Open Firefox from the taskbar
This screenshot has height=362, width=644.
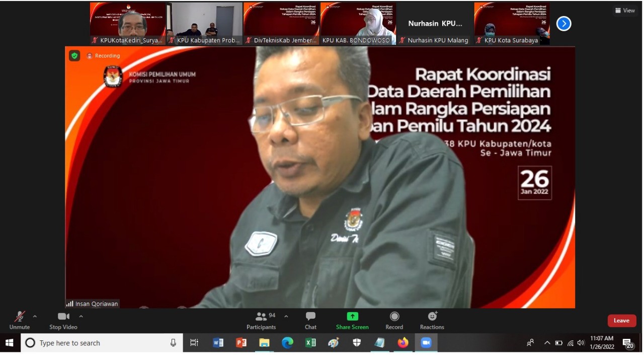403,343
